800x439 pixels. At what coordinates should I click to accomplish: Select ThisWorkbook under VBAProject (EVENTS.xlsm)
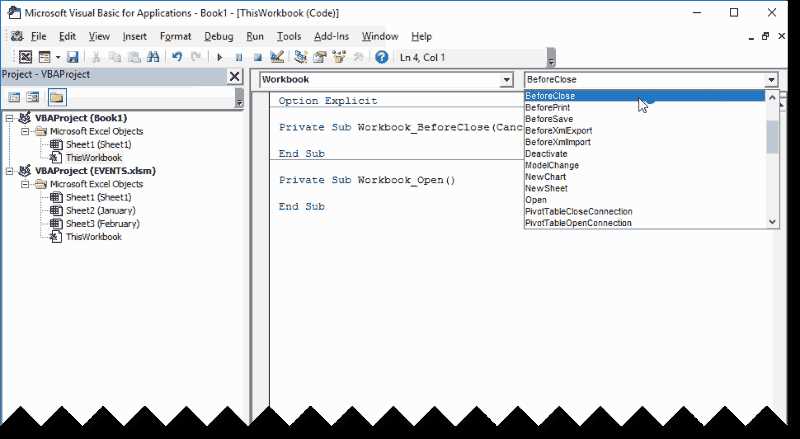pyautogui.click(x=93, y=237)
